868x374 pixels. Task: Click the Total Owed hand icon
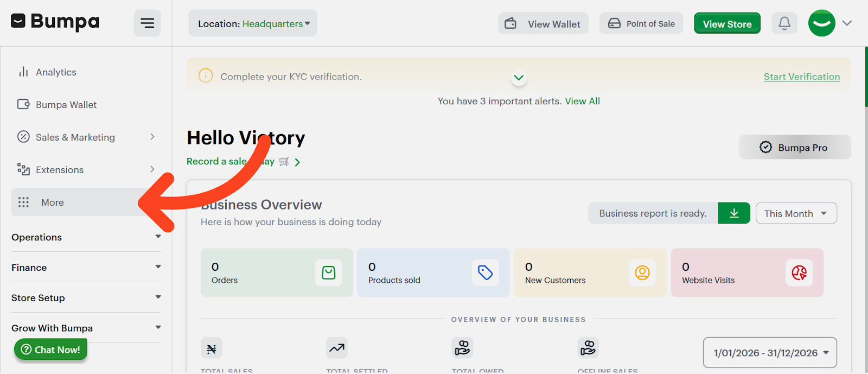(462, 348)
